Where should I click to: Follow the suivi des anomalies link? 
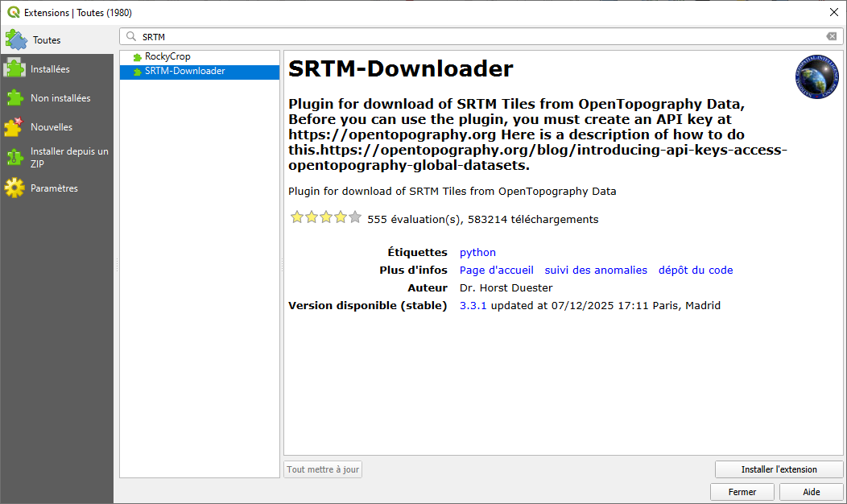point(596,271)
